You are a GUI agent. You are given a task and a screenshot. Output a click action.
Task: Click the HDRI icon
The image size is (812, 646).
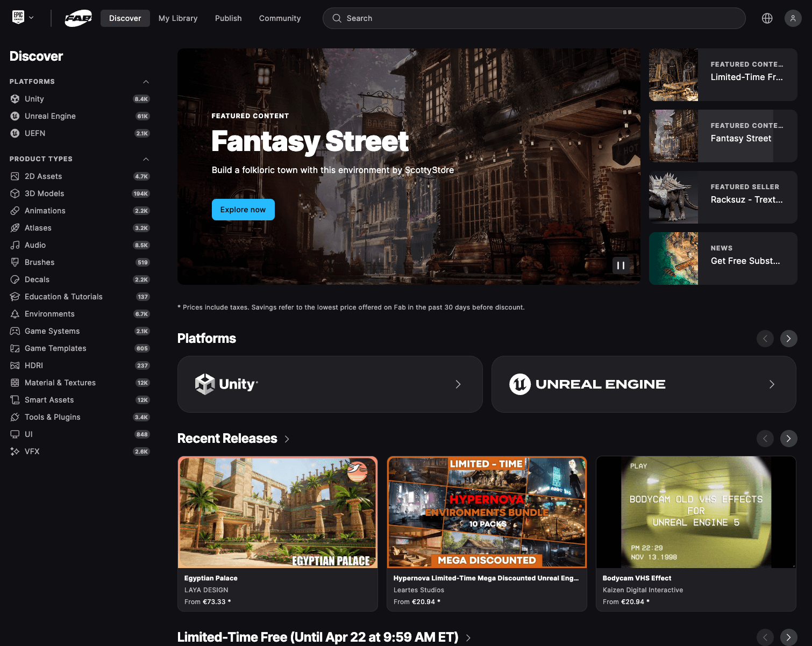[15, 365]
